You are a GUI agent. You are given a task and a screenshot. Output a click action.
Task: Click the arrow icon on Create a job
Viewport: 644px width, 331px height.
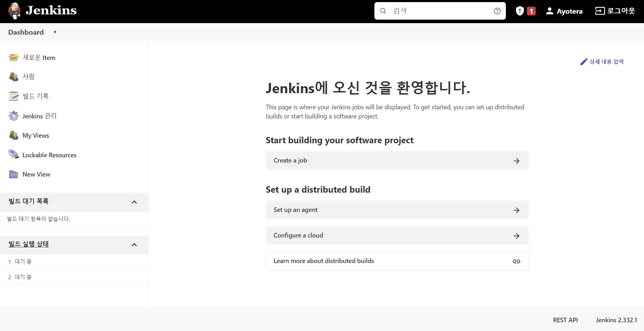pyautogui.click(x=516, y=161)
